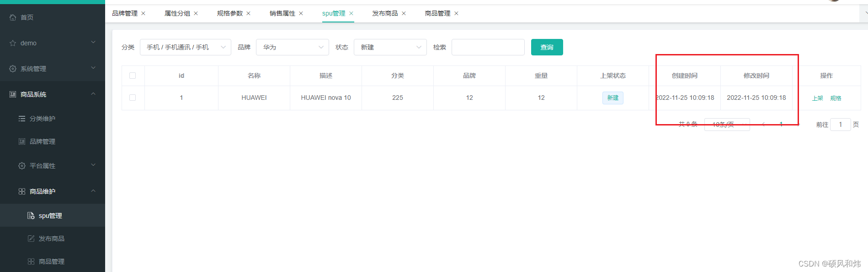Click the 前往 page number input
Viewport: 868px width, 272px height.
(840, 125)
